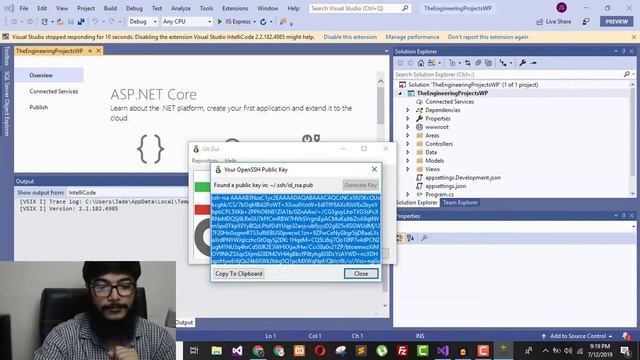This screenshot has height=360, width=640.
Task: Click the Task View taskbar icon
Action: (x=194, y=351)
